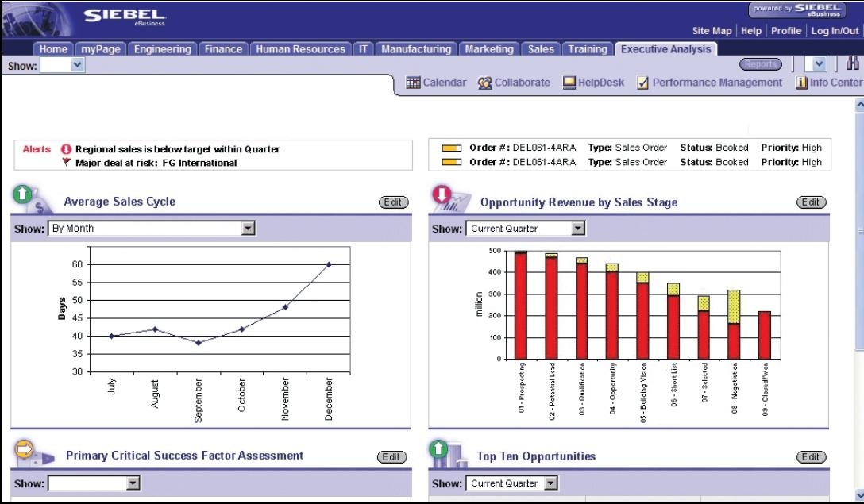Switch to the Sales tab

point(541,49)
